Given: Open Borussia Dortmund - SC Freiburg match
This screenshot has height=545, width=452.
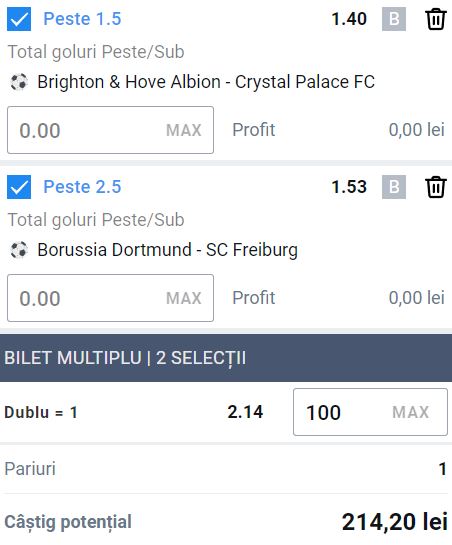Looking at the screenshot, I should (x=167, y=250).
